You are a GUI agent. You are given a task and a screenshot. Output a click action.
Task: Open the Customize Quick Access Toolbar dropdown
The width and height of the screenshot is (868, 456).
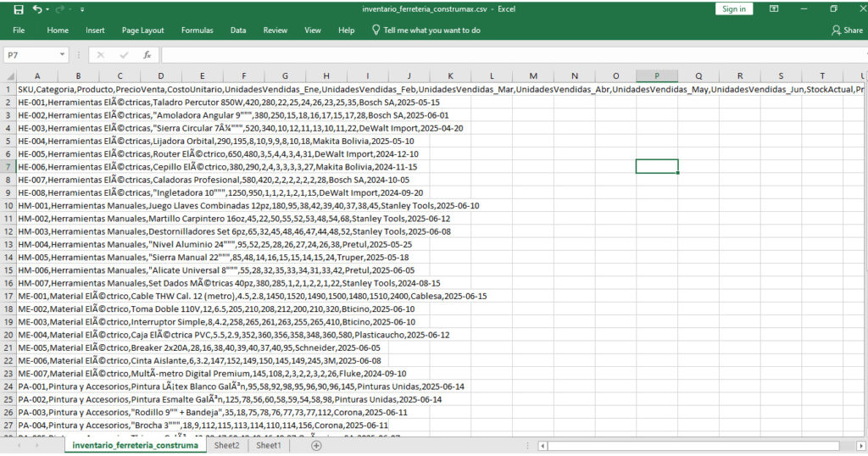pyautogui.click(x=82, y=9)
